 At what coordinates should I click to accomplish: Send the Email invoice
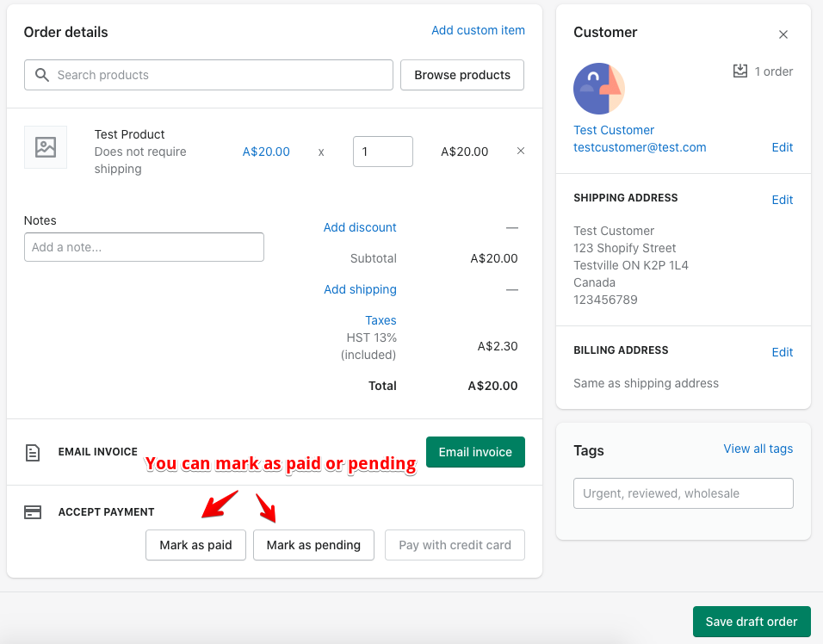click(x=475, y=452)
